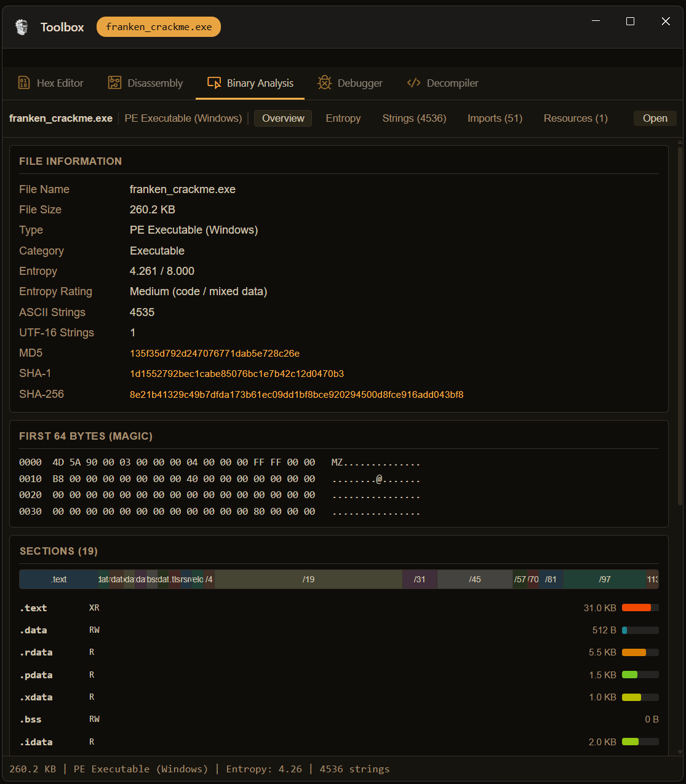Select the /19 segment in section map
The height and width of the screenshot is (784, 686).
(309, 579)
